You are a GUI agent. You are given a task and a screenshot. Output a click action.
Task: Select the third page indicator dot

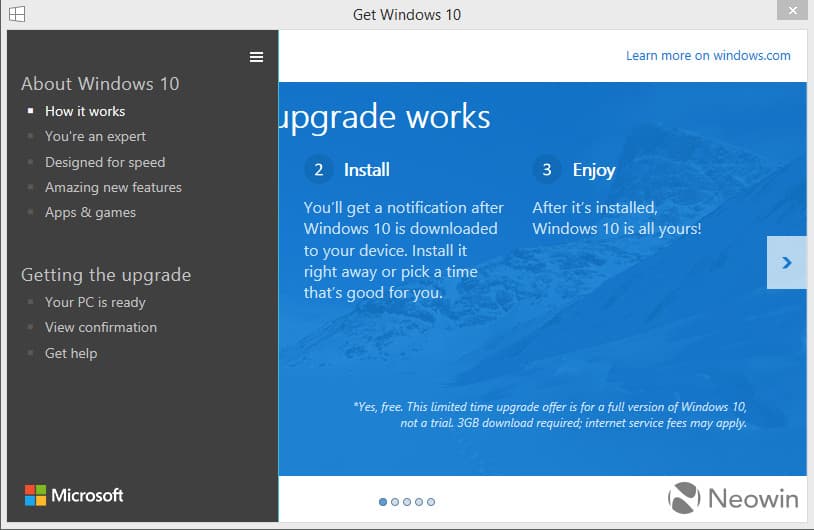tap(407, 502)
